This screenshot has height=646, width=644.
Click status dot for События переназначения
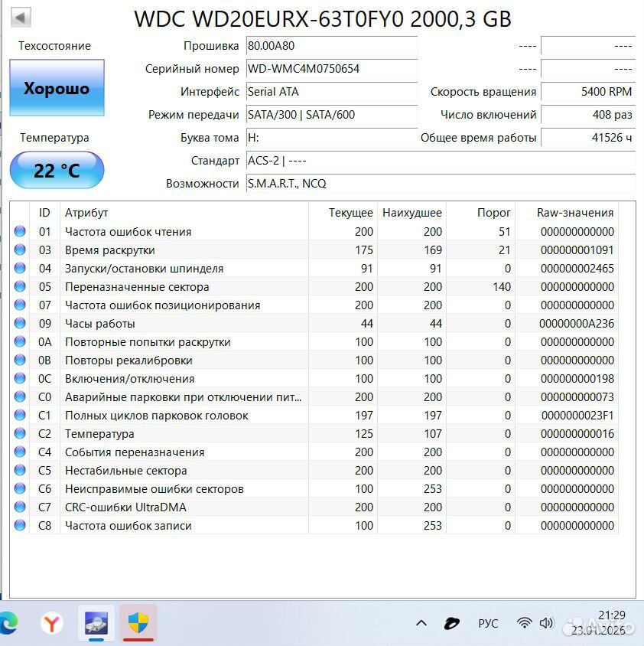click(x=20, y=452)
